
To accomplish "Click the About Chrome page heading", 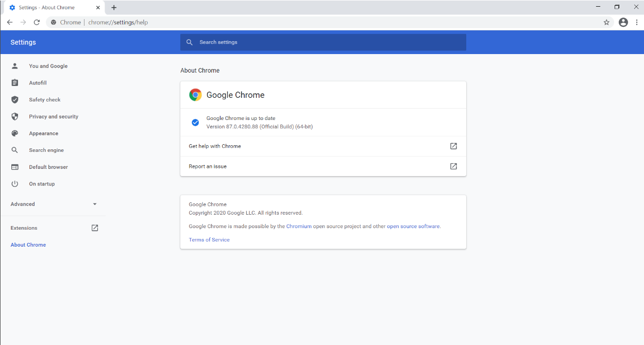I will (x=200, y=71).
